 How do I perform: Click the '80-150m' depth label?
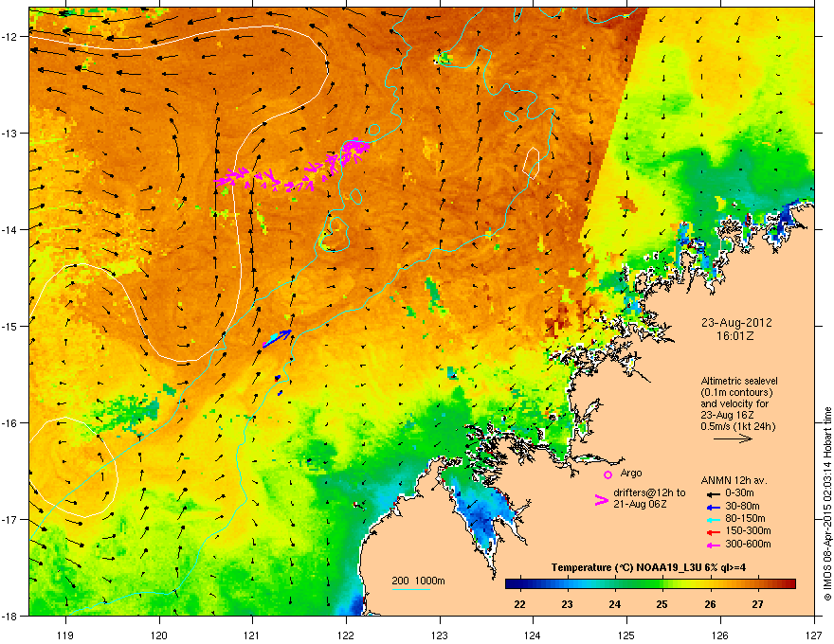tap(745, 519)
